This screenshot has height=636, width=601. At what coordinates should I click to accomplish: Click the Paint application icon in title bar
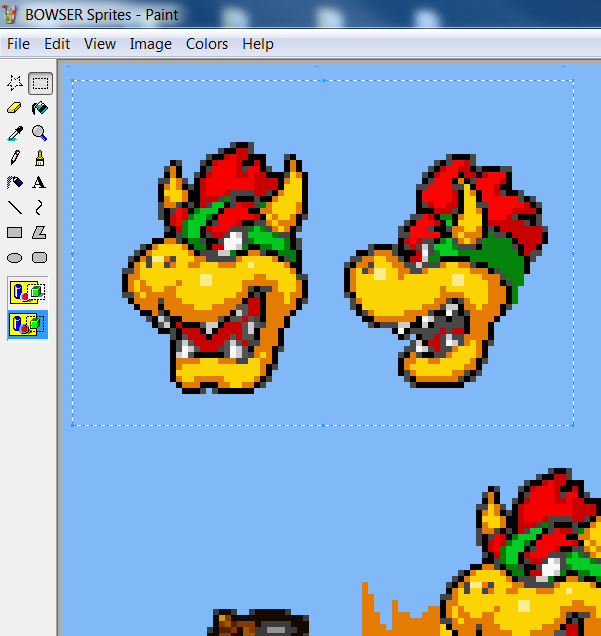(10, 14)
